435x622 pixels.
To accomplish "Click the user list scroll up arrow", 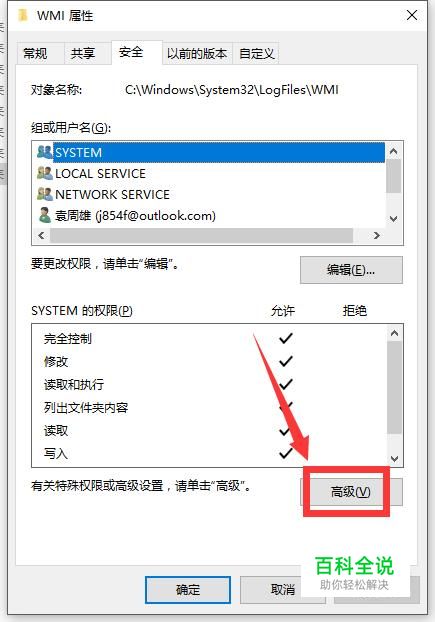I will pos(393,151).
